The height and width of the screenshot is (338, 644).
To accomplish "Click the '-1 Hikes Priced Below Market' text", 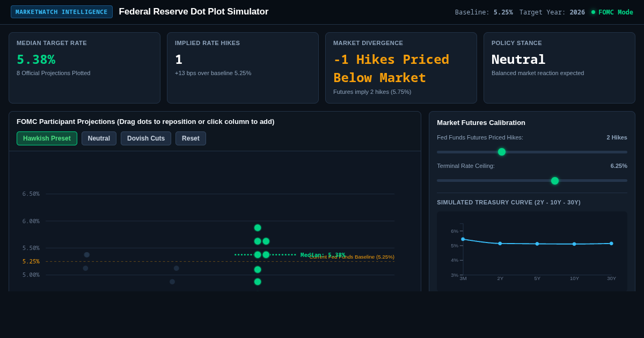I will 391,69.
